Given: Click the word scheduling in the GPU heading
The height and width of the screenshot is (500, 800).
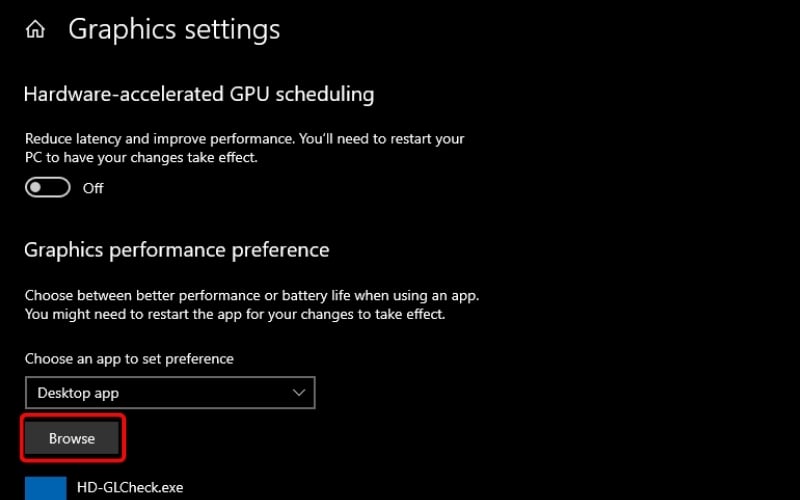Looking at the screenshot, I should pos(325,95).
